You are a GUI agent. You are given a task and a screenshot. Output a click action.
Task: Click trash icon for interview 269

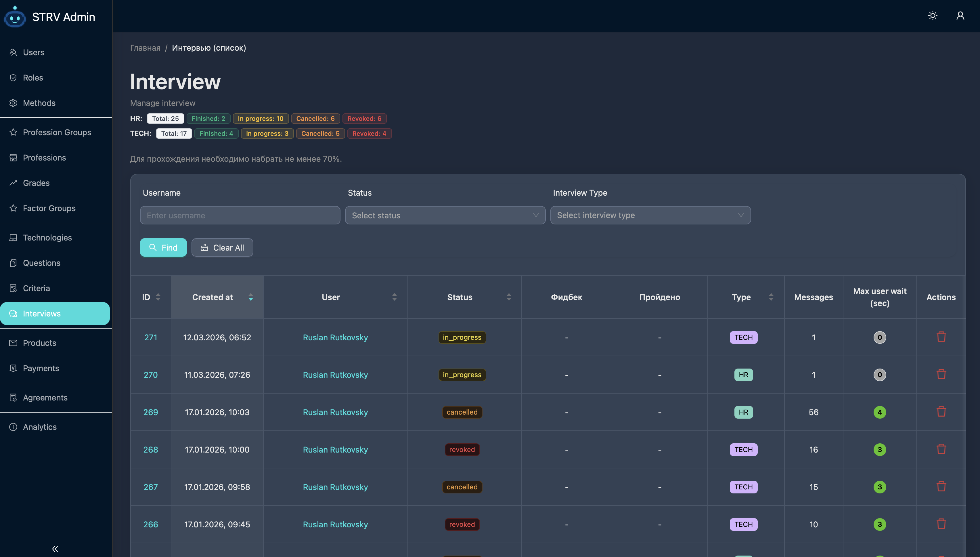pyautogui.click(x=941, y=412)
